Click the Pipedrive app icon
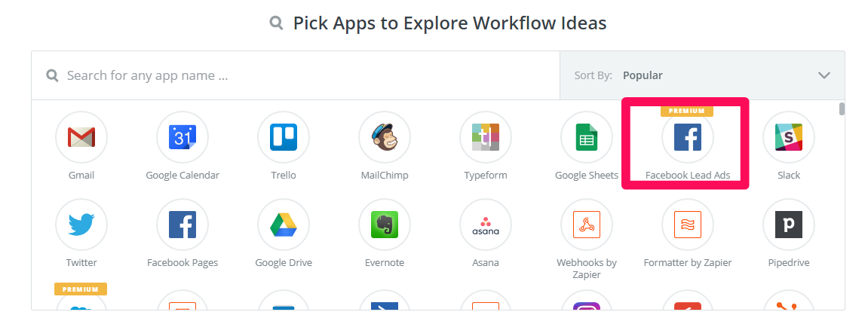The width and height of the screenshot is (868, 315). (789, 225)
